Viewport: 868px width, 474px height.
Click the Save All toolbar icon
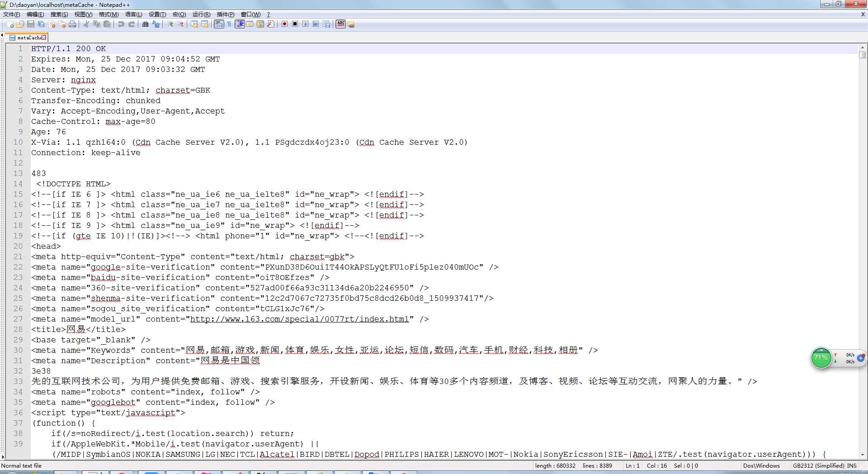point(41,24)
